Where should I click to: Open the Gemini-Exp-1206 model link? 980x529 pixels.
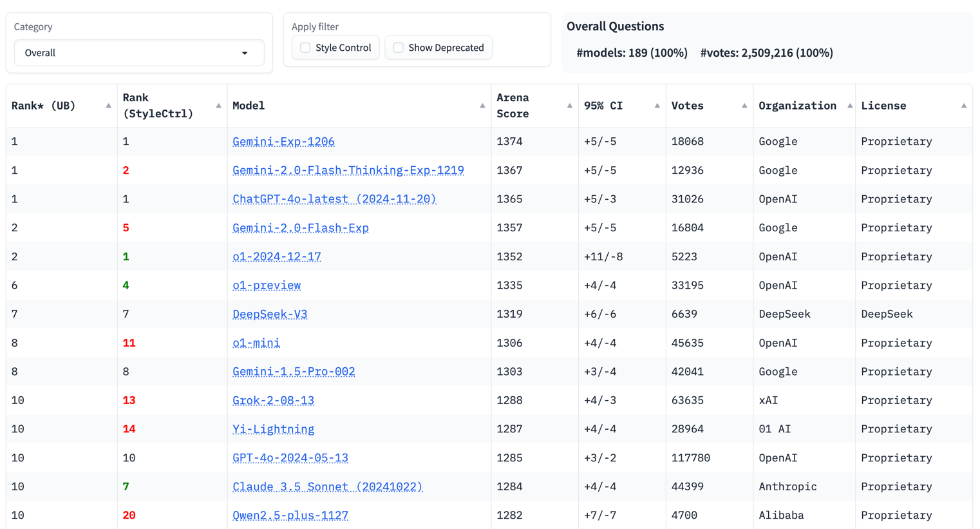point(283,142)
